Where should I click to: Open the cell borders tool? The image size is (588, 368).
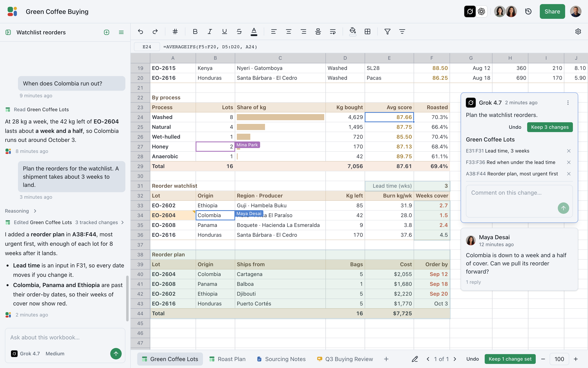pyautogui.click(x=368, y=32)
